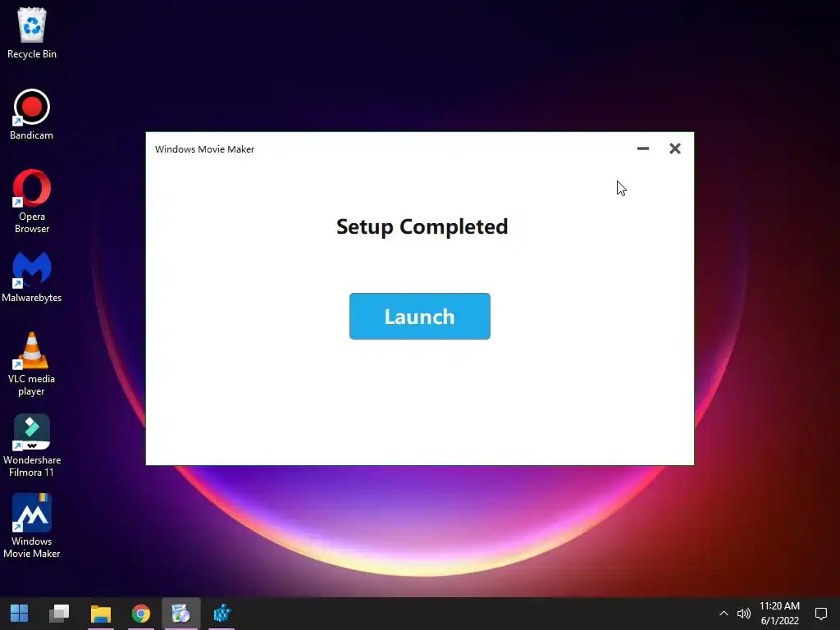This screenshot has width=840, height=630.
Task: Open the notification center icon
Action: coord(820,614)
